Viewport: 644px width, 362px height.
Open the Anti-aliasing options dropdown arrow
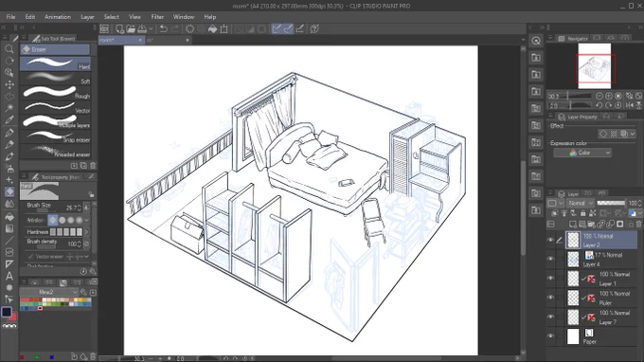click(x=87, y=220)
